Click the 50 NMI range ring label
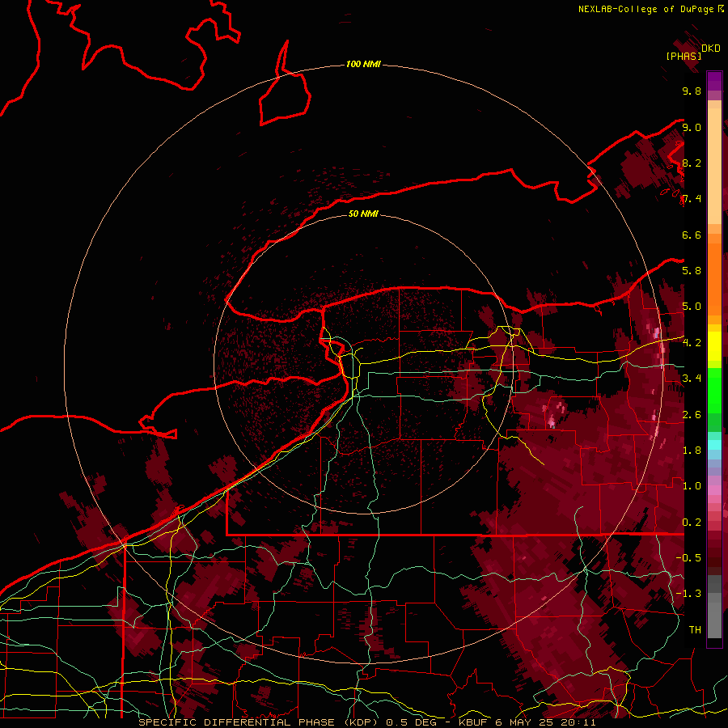 click(x=363, y=214)
